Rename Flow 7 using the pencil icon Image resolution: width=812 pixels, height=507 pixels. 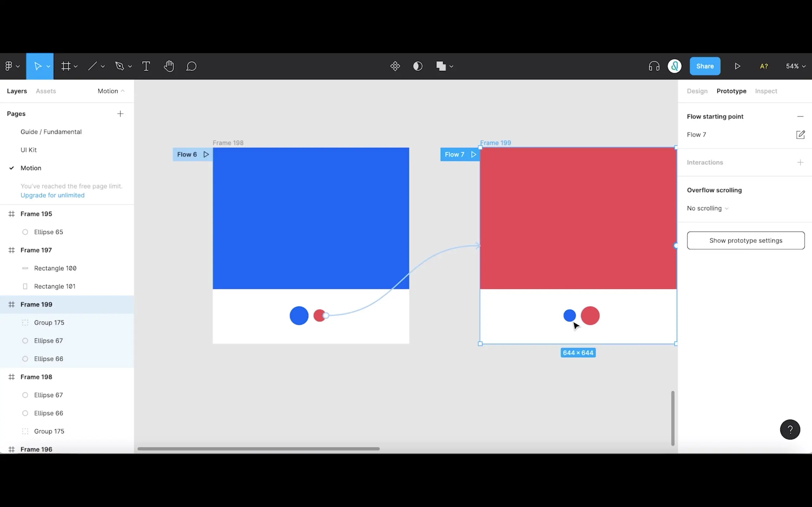click(800, 134)
